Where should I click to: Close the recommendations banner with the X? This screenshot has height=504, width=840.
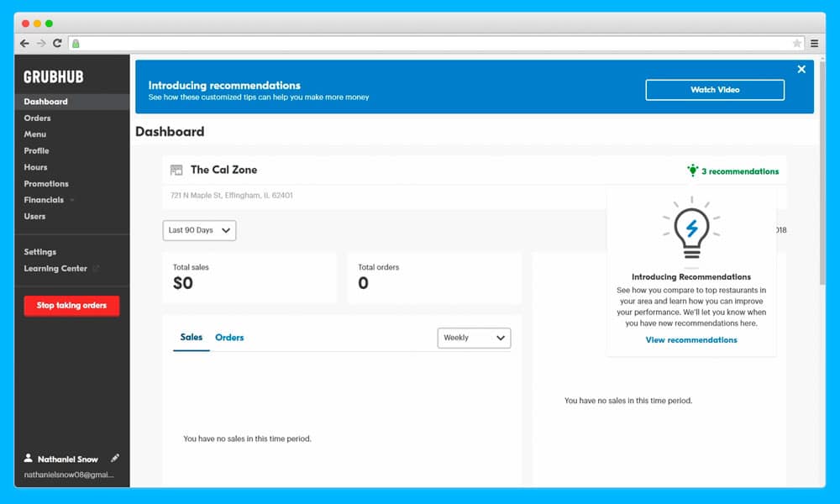tap(801, 69)
